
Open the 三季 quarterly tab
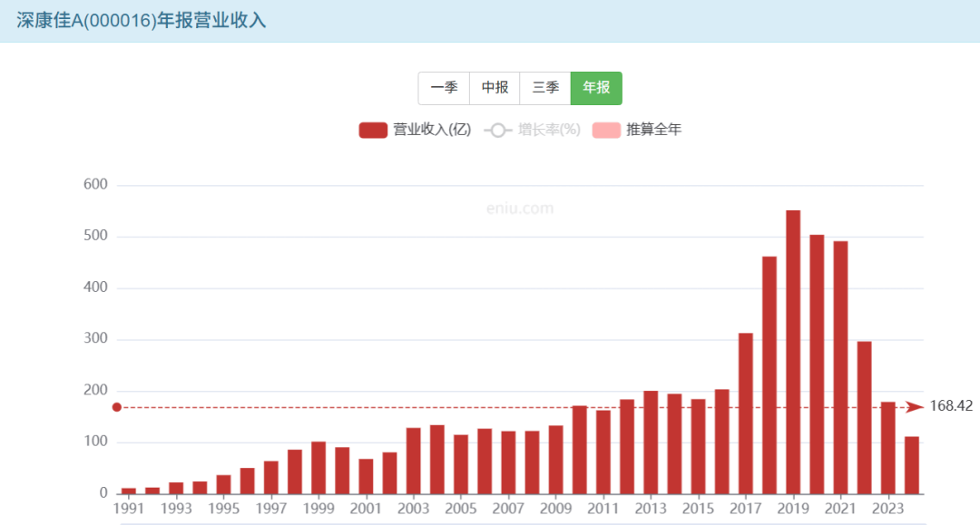[545, 88]
